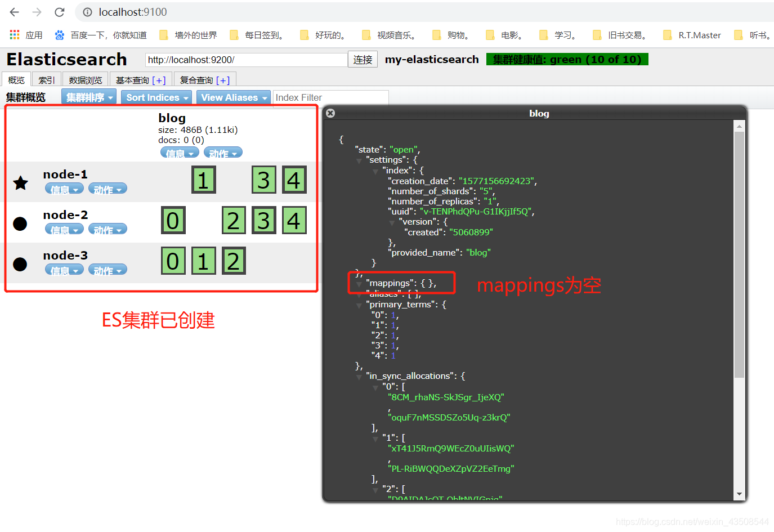Click the 连接 connect button

point(363,60)
